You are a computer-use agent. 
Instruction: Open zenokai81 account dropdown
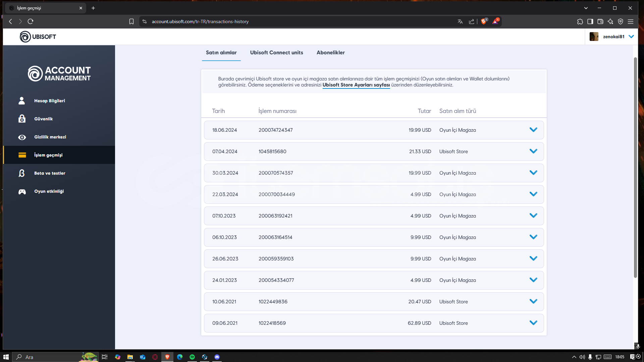pyautogui.click(x=631, y=37)
